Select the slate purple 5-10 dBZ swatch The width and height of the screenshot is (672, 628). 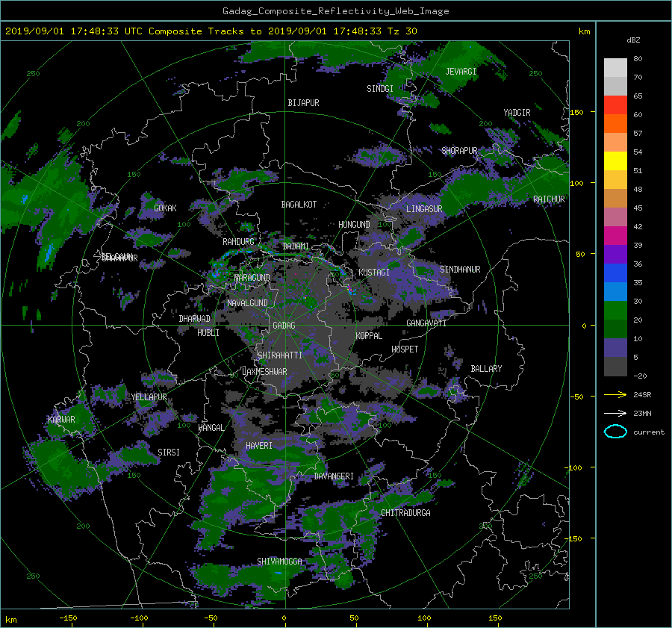[615, 347]
